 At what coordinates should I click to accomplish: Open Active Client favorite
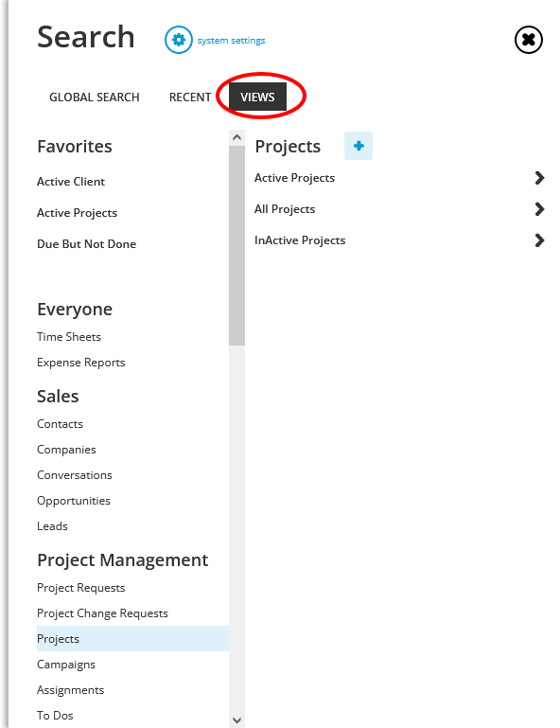click(71, 182)
